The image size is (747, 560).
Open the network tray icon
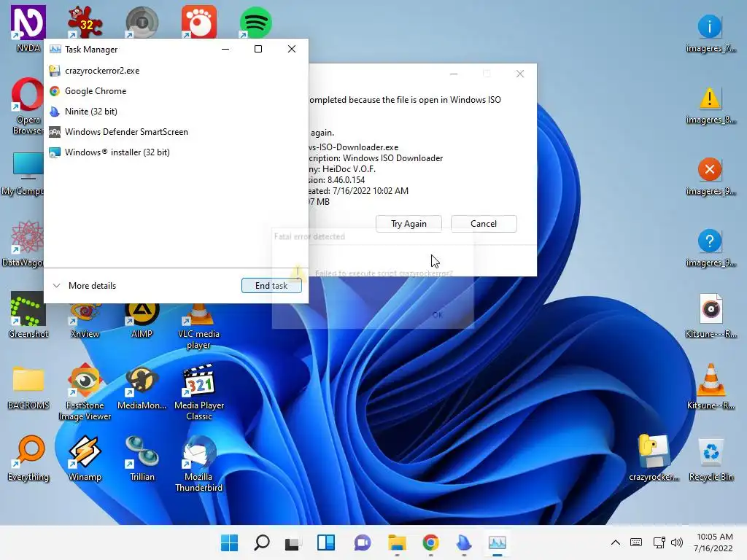(x=659, y=542)
